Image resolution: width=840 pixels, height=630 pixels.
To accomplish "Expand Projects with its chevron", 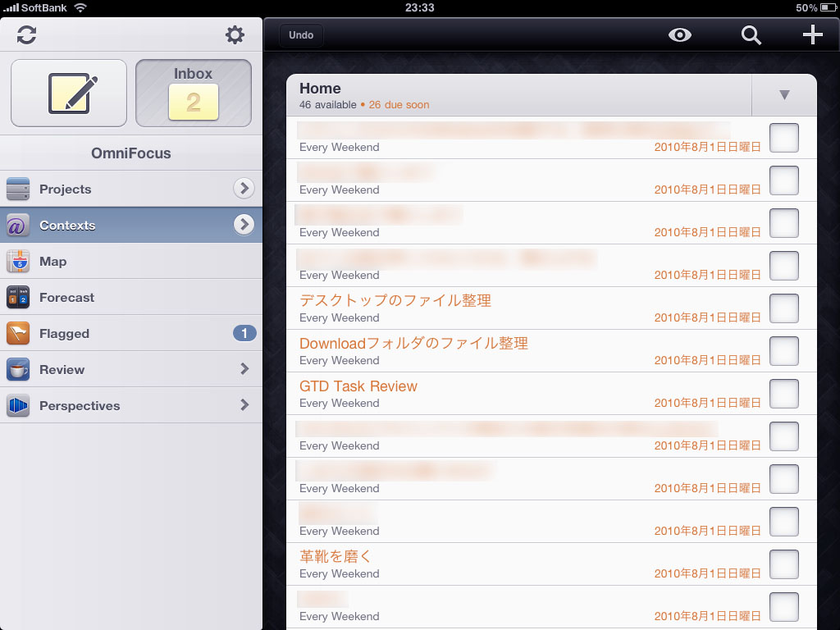I will click(x=244, y=188).
